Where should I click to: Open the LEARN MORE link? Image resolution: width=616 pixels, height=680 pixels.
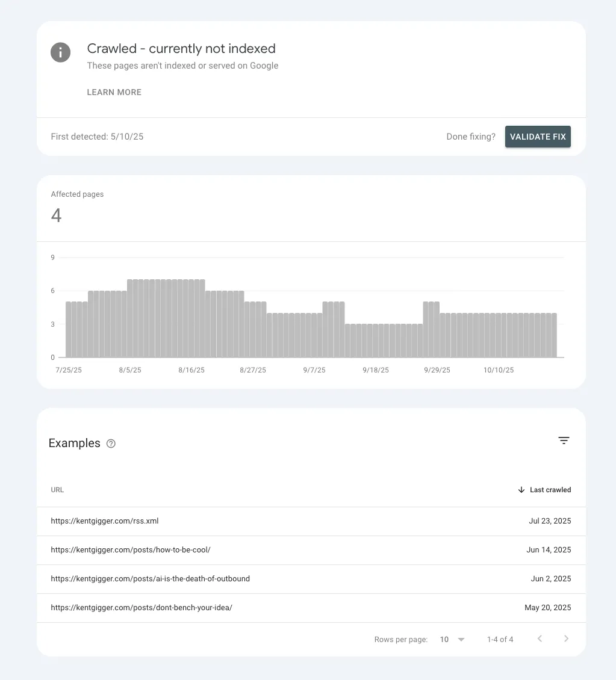point(114,92)
